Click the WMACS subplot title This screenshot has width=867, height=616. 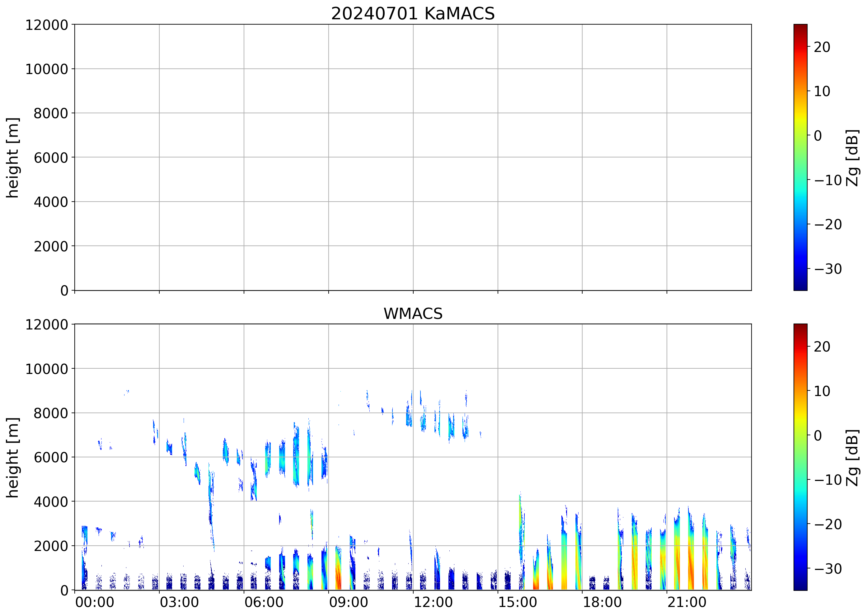[x=413, y=314]
